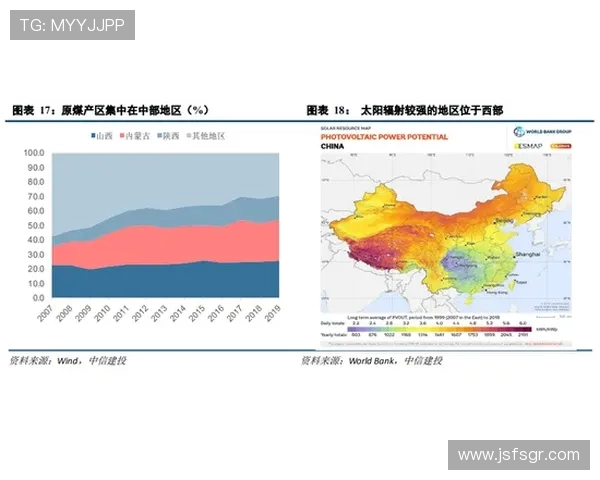The height and width of the screenshot is (480, 600).
Task: Click the 2008 x-axis label
Action: [64, 313]
